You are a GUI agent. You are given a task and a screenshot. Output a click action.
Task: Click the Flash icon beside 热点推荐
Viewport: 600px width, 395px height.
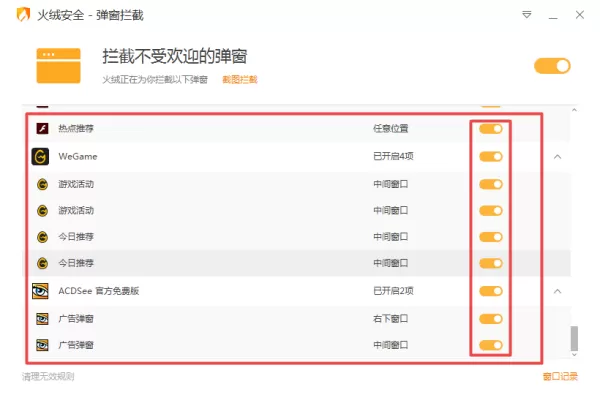(x=42, y=128)
